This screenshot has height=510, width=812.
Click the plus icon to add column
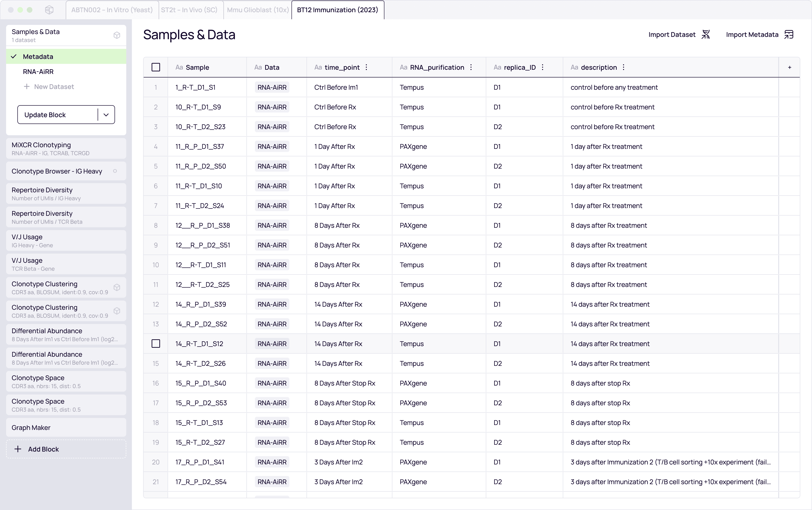[789, 67]
